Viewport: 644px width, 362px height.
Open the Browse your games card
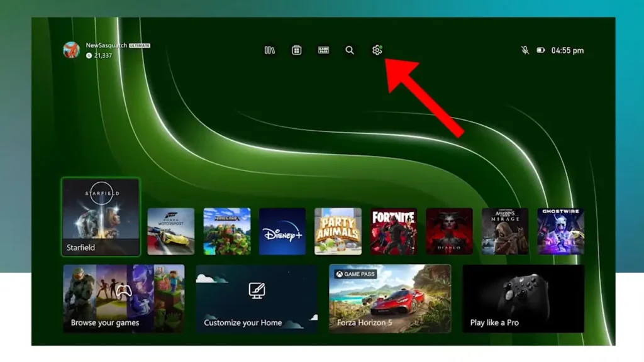124,299
